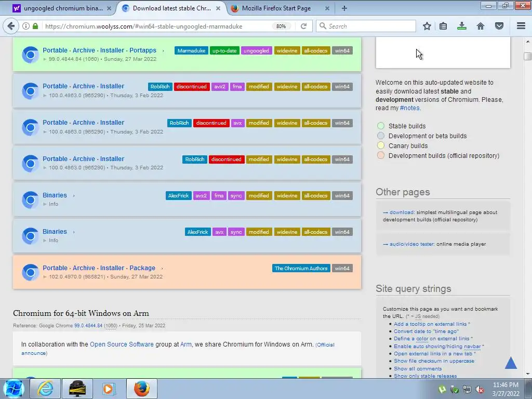Click the Marmaduke author tag
The image size is (532, 399).
pyautogui.click(x=191, y=50)
